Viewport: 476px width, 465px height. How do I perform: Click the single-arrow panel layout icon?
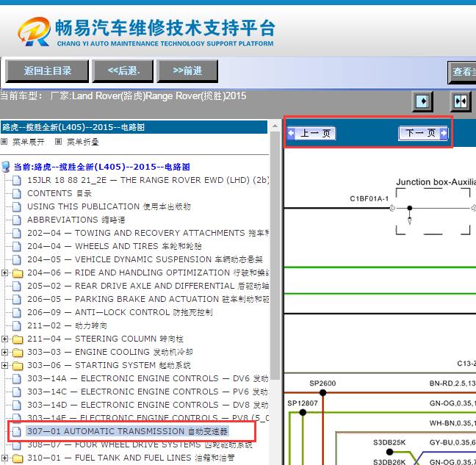tap(422, 101)
